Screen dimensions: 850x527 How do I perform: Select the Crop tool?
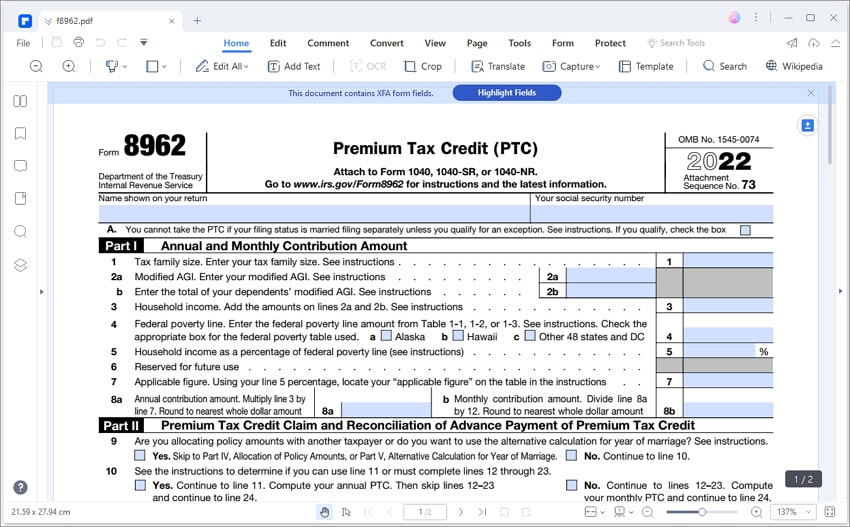(423, 66)
